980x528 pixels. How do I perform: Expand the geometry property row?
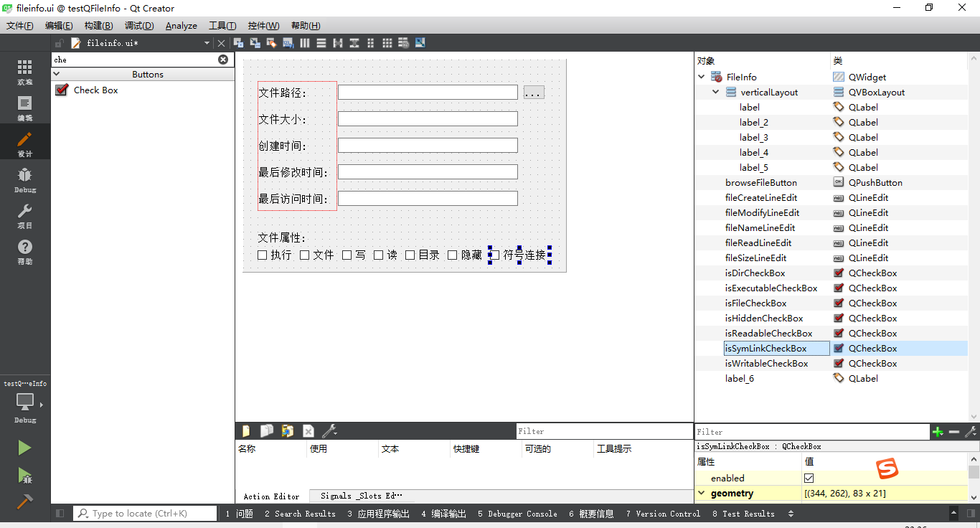point(701,493)
